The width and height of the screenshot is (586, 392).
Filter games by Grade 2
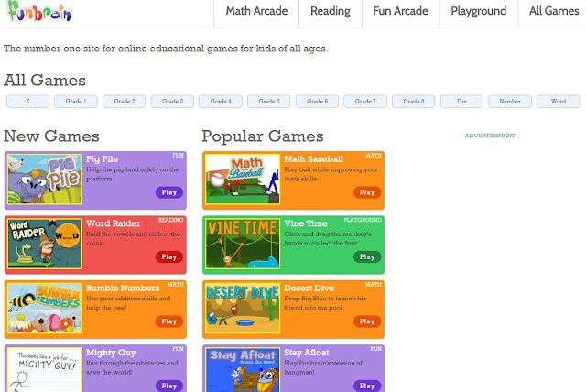pyautogui.click(x=125, y=102)
